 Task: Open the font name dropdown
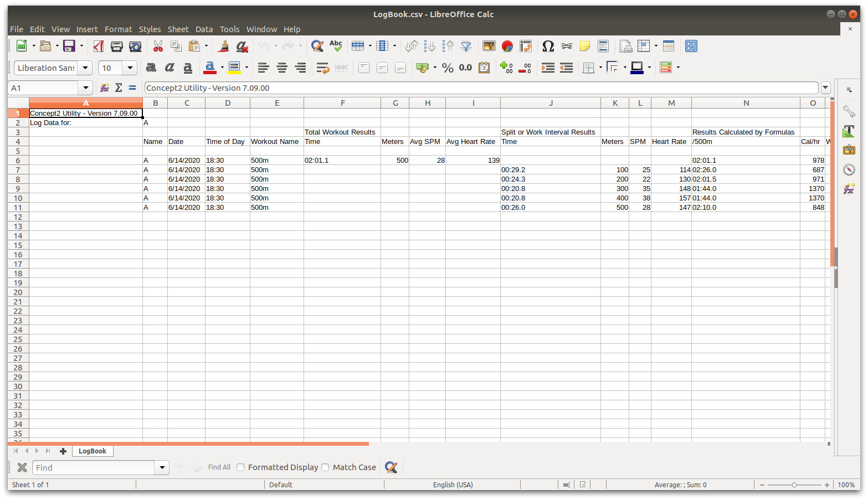(x=85, y=68)
